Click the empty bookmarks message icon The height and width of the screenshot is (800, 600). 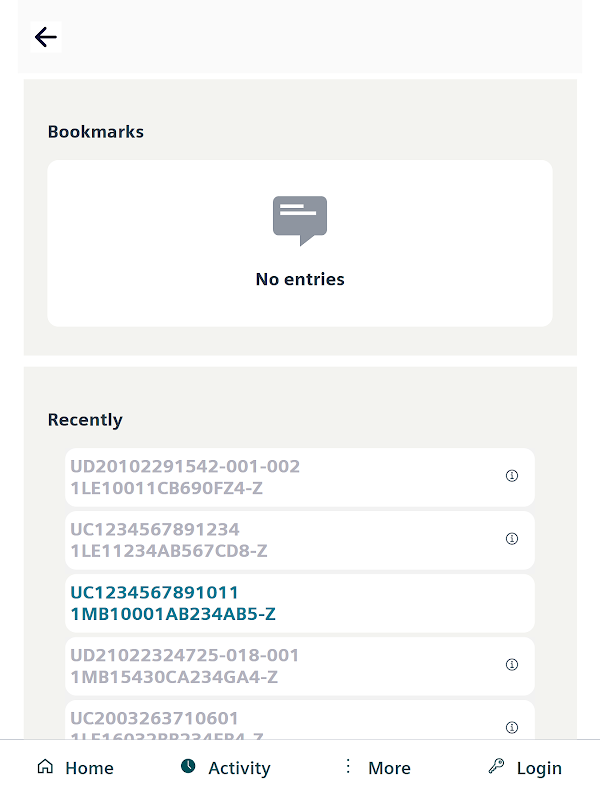pyautogui.click(x=300, y=220)
